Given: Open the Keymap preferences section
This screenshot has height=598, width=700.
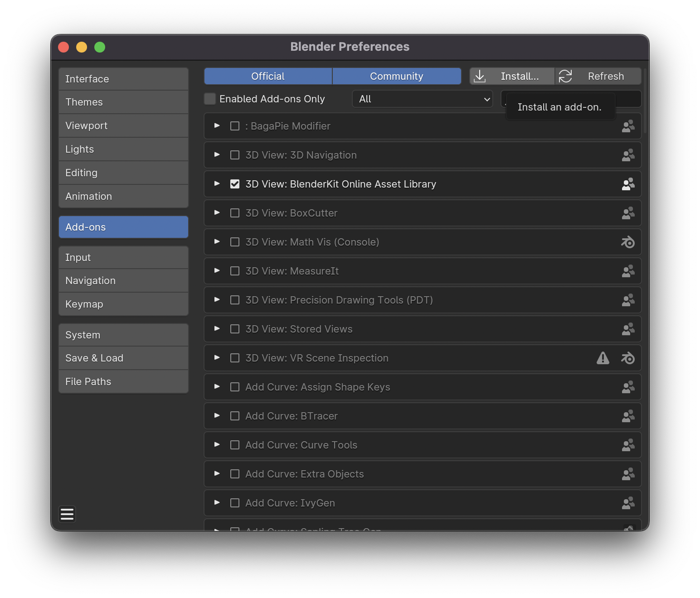Looking at the screenshot, I should [x=123, y=304].
